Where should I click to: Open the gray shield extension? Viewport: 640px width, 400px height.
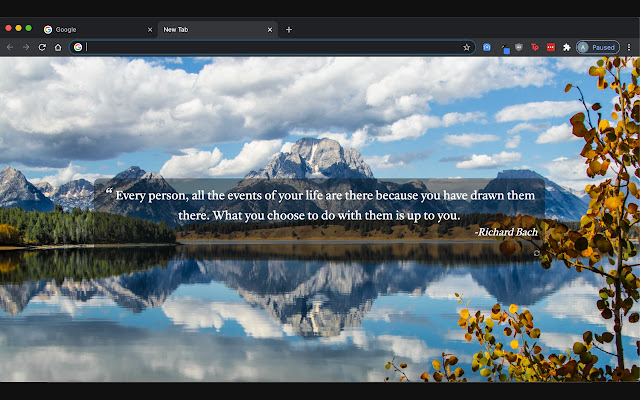(519, 47)
